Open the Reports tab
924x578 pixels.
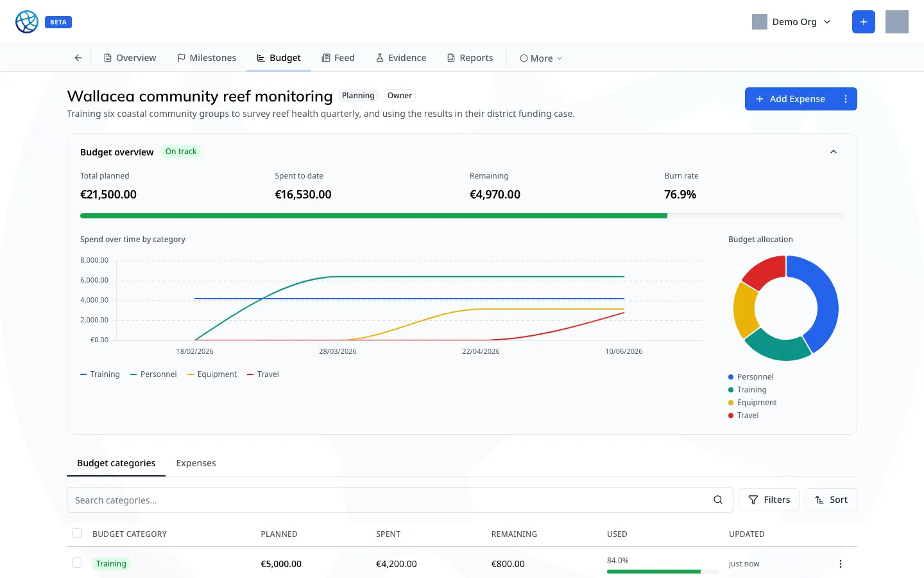(x=470, y=58)
